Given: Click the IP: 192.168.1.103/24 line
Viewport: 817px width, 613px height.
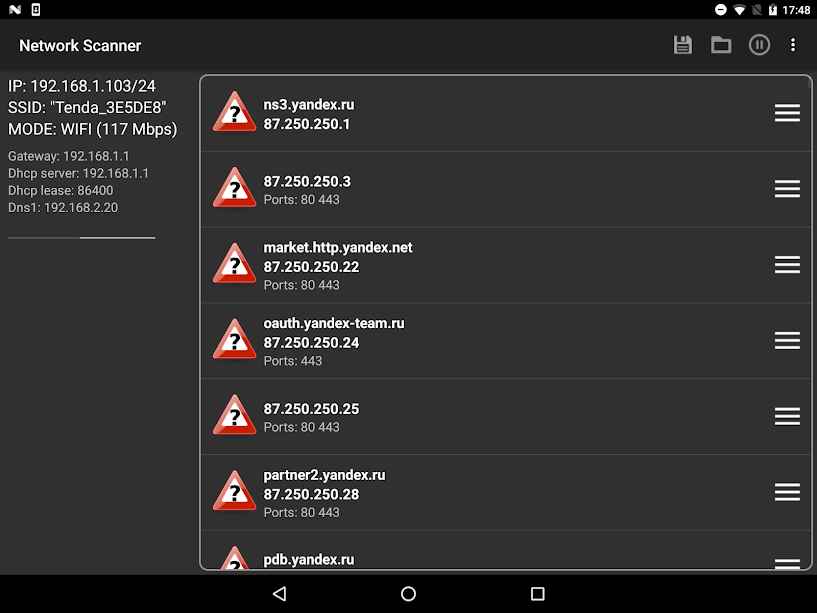Looking at the screenshot, I should pos(82,86).
